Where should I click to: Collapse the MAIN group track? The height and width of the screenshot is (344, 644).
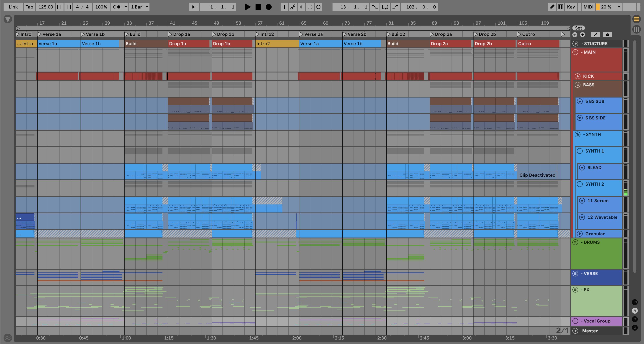575,52
